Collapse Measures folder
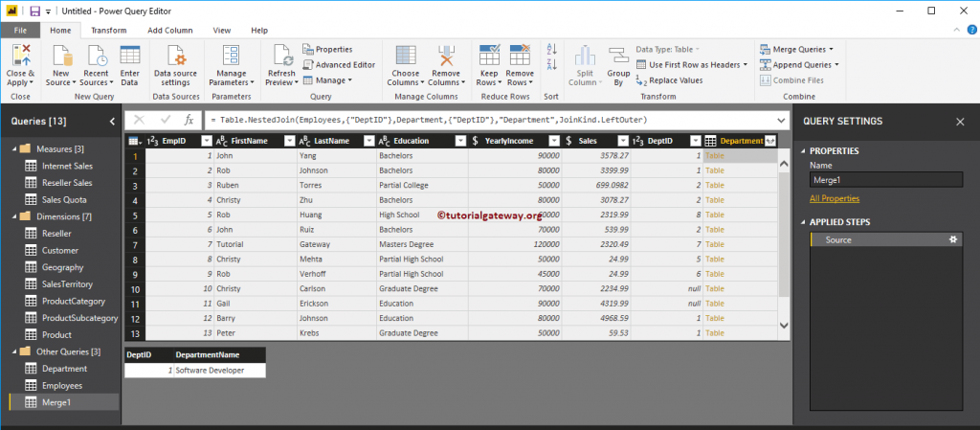The height and width of the screenshot is (430, 980). pos(13,149)
